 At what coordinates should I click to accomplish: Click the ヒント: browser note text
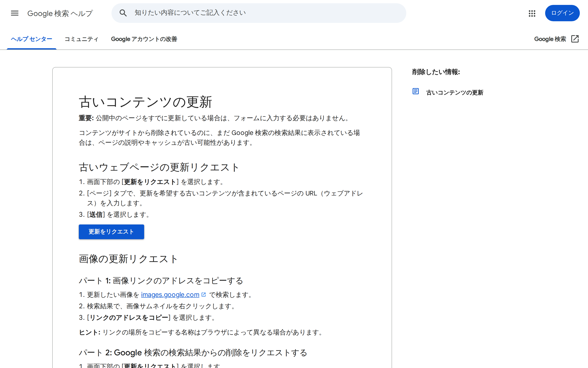coord(202,332)
